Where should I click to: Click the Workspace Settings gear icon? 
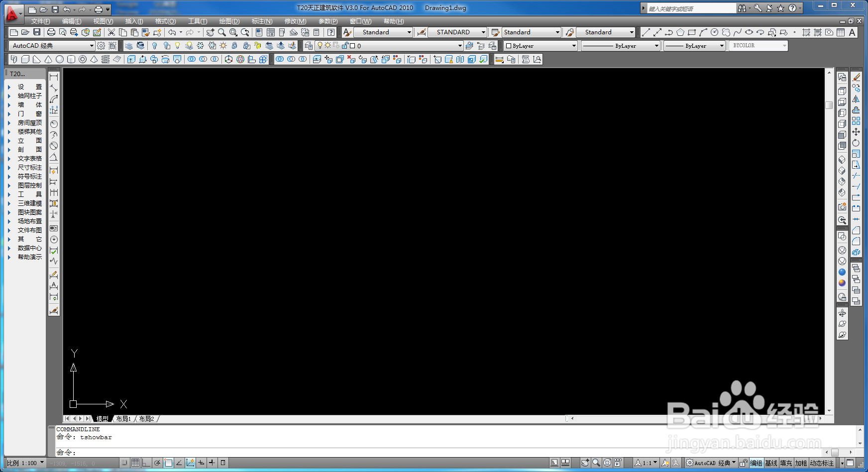pos(101,46)
